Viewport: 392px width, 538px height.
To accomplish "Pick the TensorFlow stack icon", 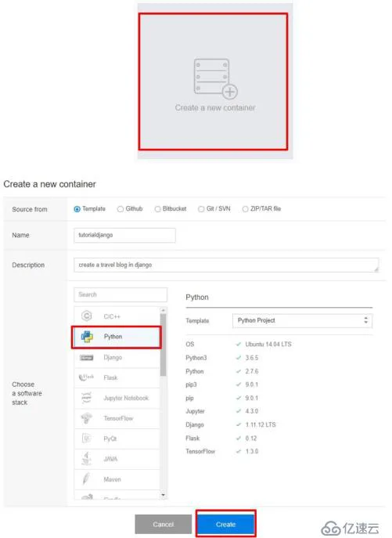I will pyautogui.click(x=86, y=418).
